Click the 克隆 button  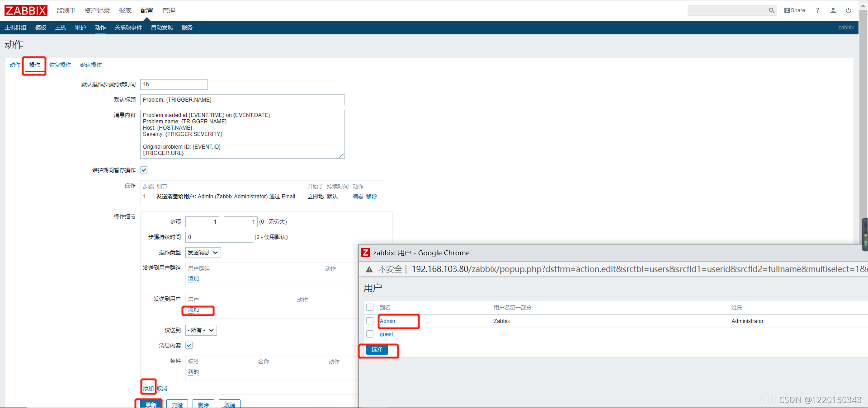point(177,405)
